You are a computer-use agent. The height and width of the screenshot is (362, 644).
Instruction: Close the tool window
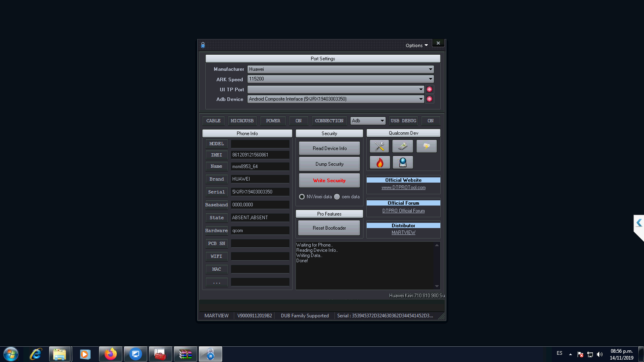438,43
